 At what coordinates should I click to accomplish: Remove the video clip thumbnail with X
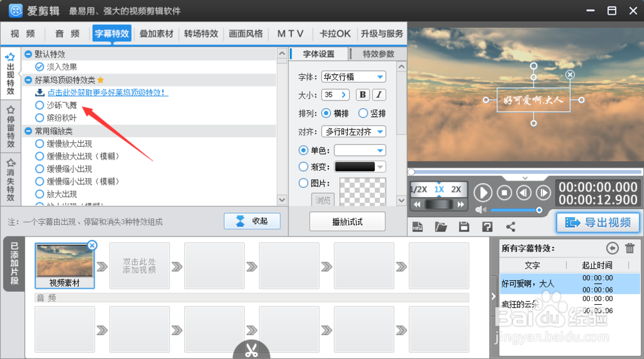(92, 246)
